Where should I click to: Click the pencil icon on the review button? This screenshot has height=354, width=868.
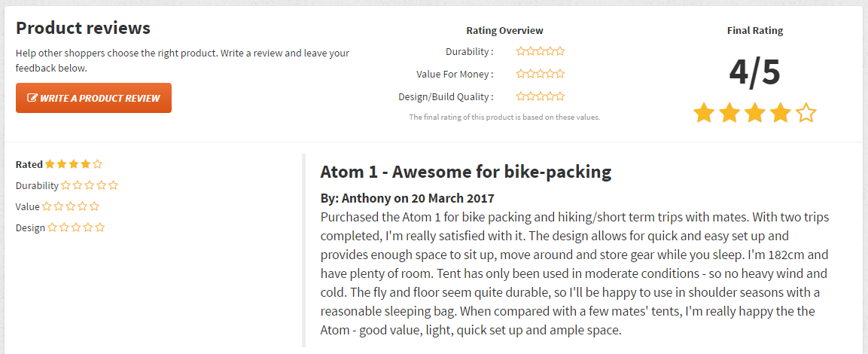tap(32, 98)
